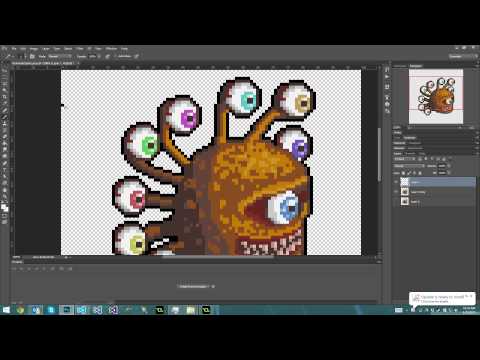Switch to the Channels tab
This screenshot has width=480, height=360.
[x=411, y=154]
